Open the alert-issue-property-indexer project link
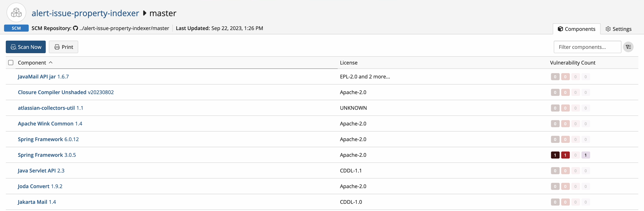This screenshot has width=644, height=211. coord(85,13)
